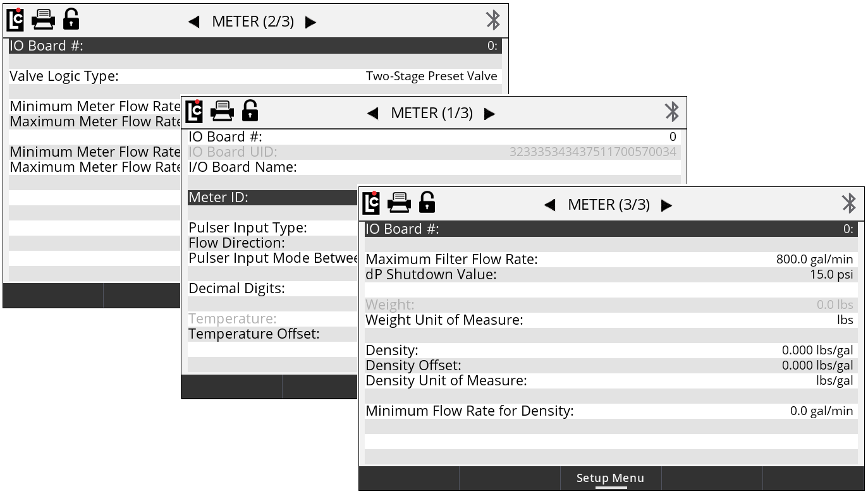Go to next page from METER (3/3)
The width and height of the screenshot is (868, 494).
(666, 205)
